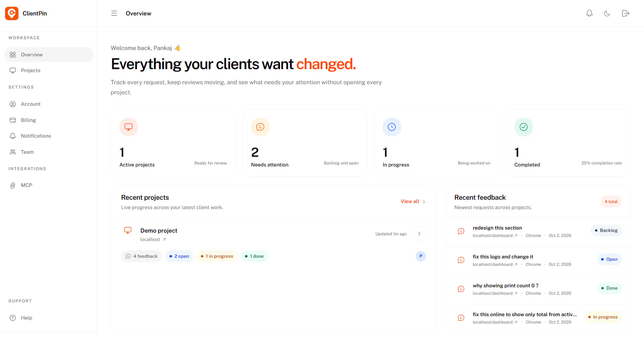
Task: Click the ClientPin logo icon
Action: pyautogui.click(x=12, y=13)
